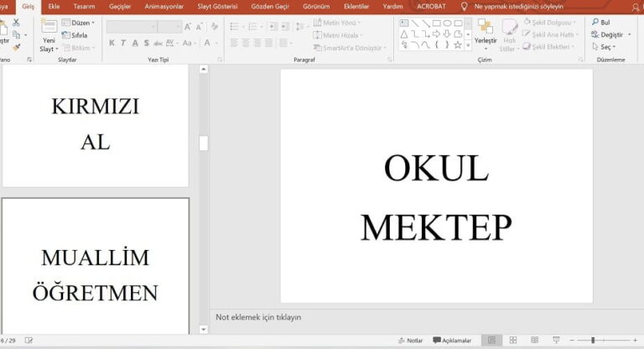
Task: Open the Tasarım ribbon tab
Action: (x=84, y=7)
